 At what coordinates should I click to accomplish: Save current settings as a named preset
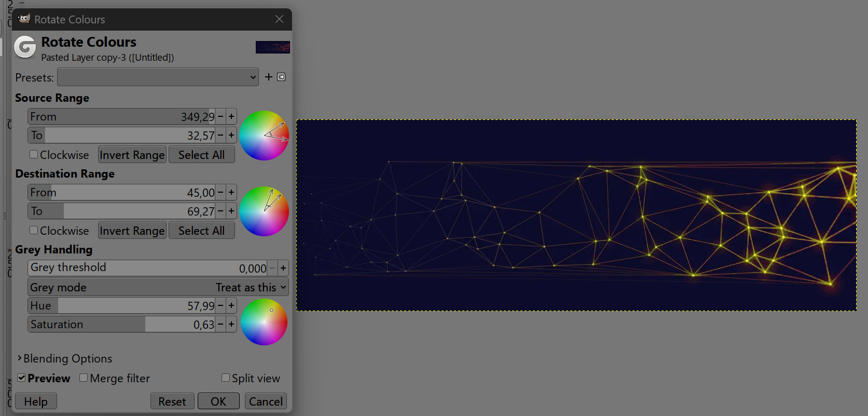coord(268,77)
